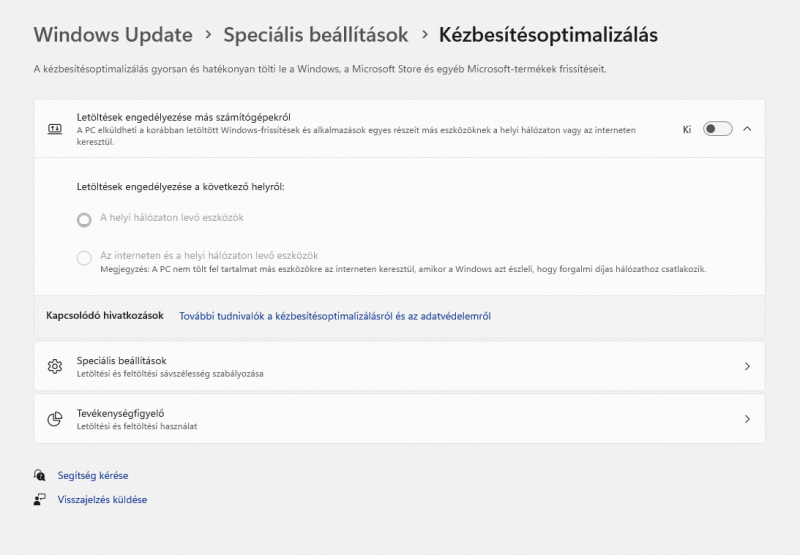Collapse the Letöltések engedélyezése section chevron
Image resolution: width=800 pixels, height=555 pixels.
pyautogui.click(x=747, y=129)
